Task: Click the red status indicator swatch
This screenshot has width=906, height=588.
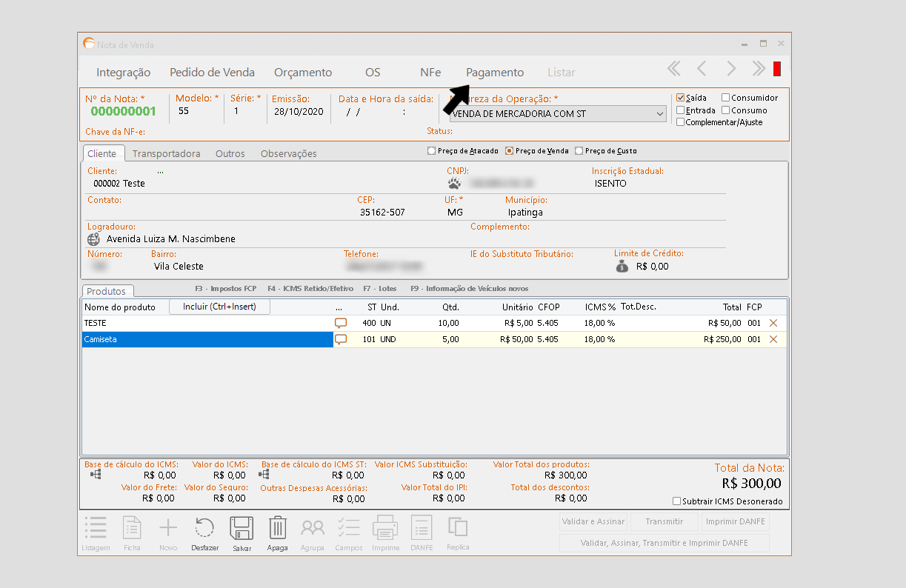Action: (x=777, y=70)
